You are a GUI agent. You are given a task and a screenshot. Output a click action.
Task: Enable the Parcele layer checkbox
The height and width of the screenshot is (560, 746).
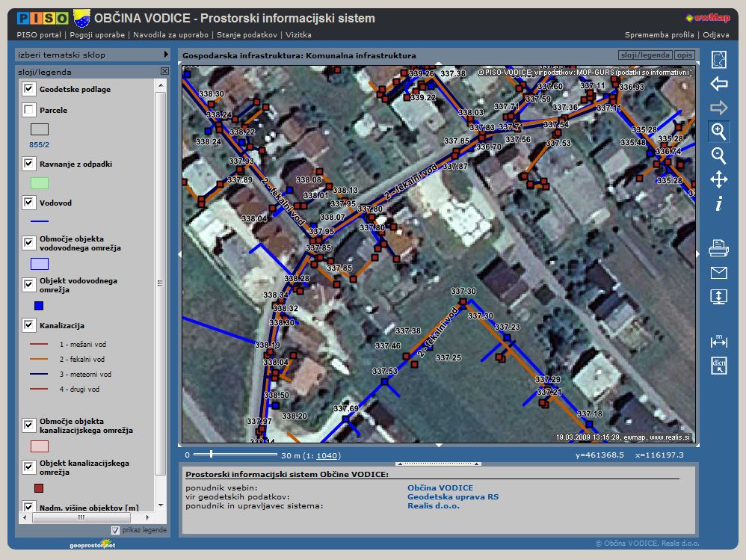click(x=29, y=111)
